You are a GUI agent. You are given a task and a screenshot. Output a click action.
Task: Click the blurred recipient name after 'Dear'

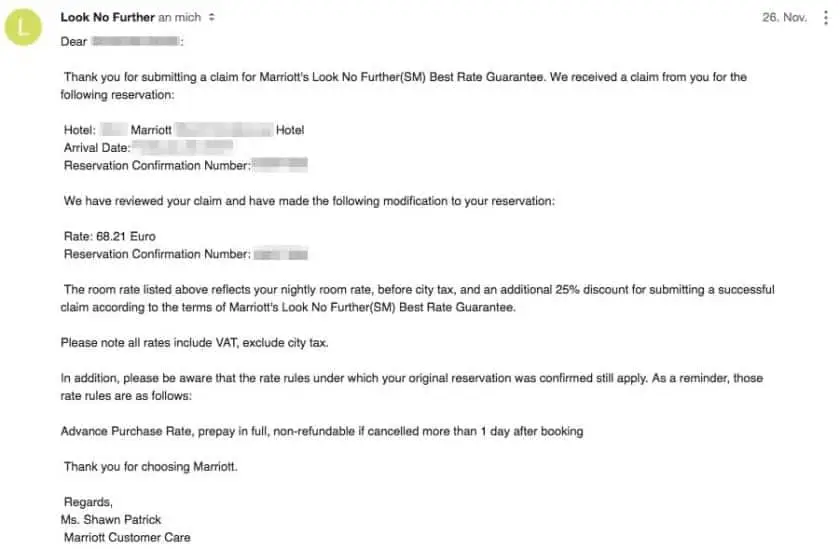point(135,41)
